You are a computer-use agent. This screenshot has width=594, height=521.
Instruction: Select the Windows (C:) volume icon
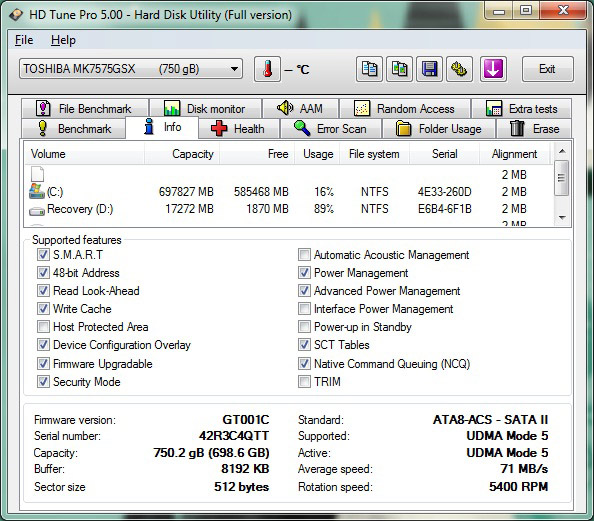(37, 191)
